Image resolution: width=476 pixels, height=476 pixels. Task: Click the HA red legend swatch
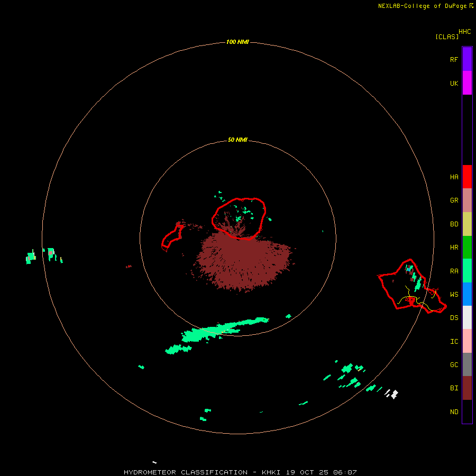pyautogui.click(x=467, y=177)
